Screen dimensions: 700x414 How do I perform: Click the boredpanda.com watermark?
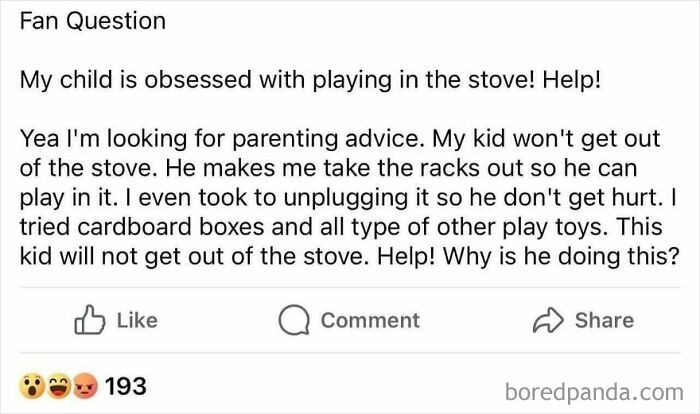pyautogui.click(x=594, y=392)
